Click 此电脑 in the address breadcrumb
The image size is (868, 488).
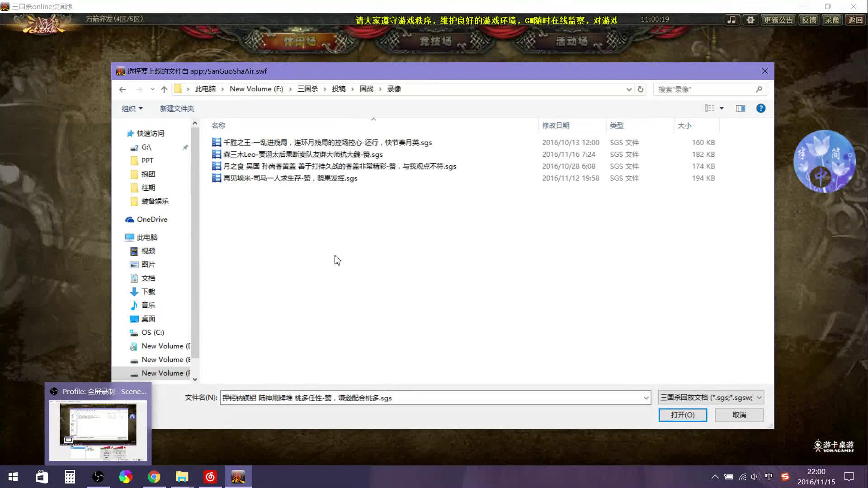[205, 89]
